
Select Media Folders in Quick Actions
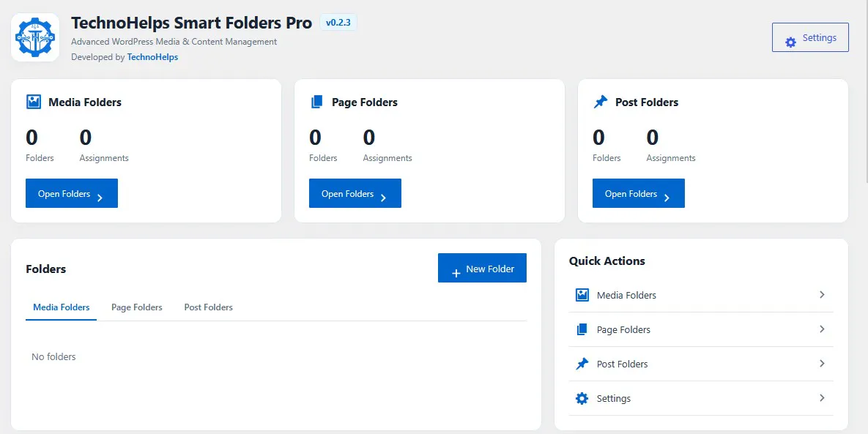[x=701, y=295]
